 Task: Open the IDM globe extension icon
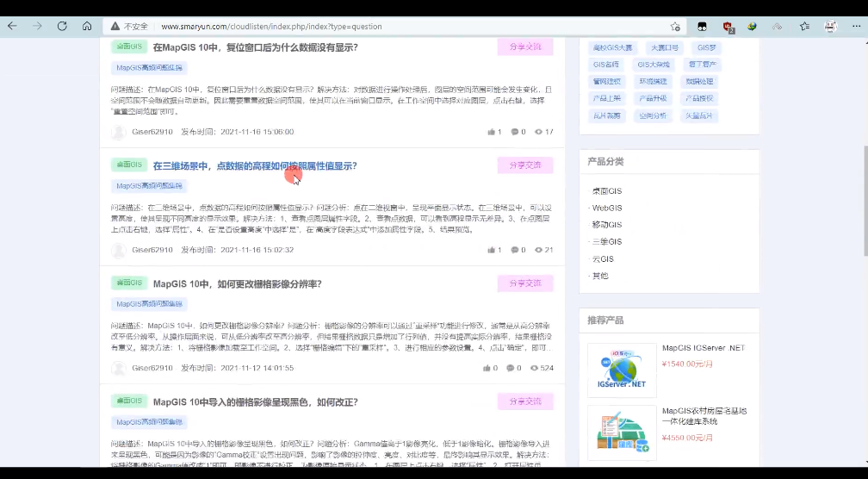(x=752, y=26)
